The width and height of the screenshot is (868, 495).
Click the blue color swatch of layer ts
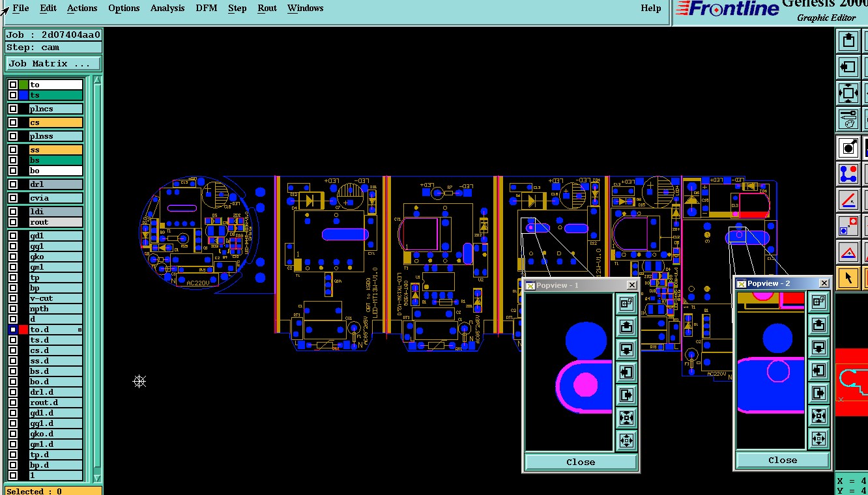click(x=23, y=95)
